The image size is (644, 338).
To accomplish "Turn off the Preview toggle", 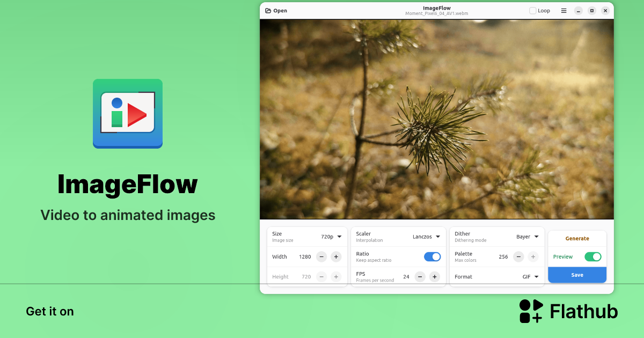I will click(x=593, y=256).
